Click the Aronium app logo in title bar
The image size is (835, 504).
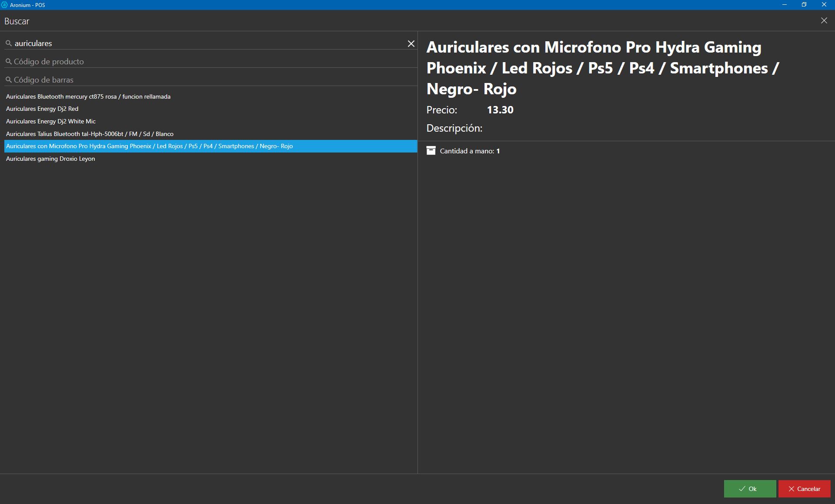pyautogui.click(x=5, y=5)
